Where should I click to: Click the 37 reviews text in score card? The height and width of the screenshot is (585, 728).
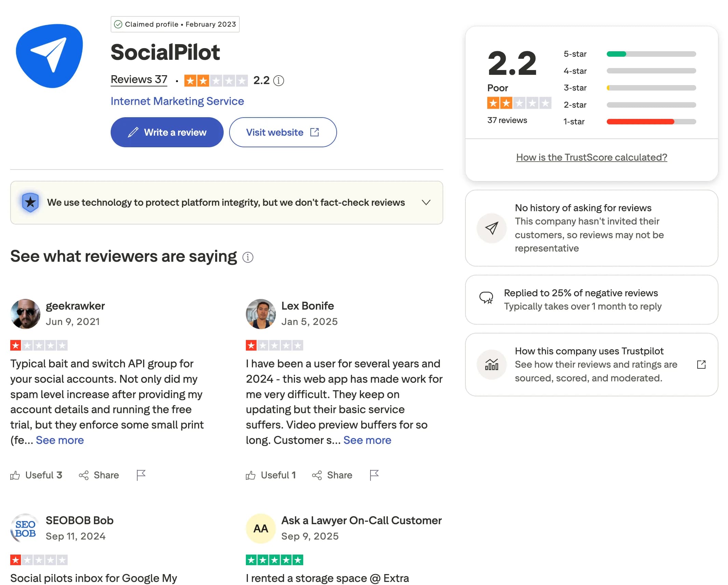point(507,120)
